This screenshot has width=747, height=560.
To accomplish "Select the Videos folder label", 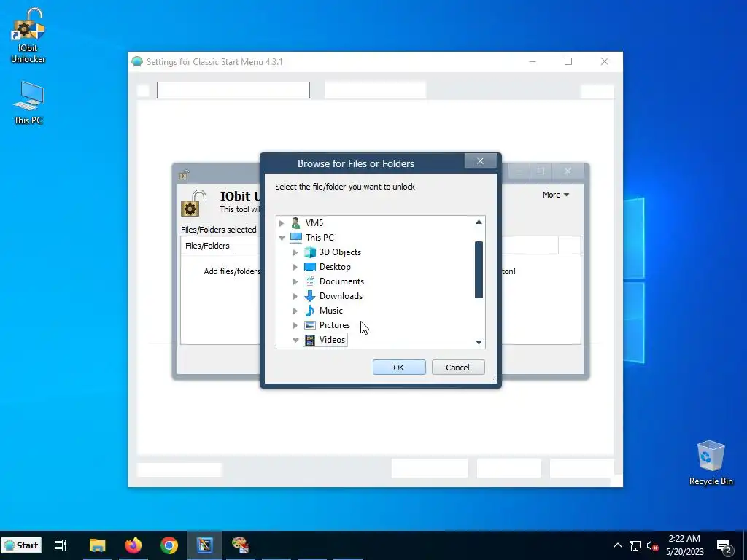I will tap(332, 340).
